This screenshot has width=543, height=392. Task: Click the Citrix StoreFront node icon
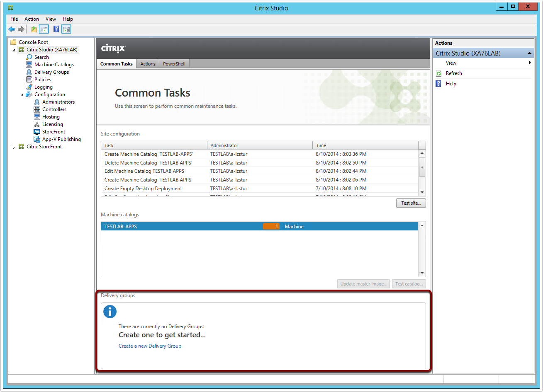21,147
